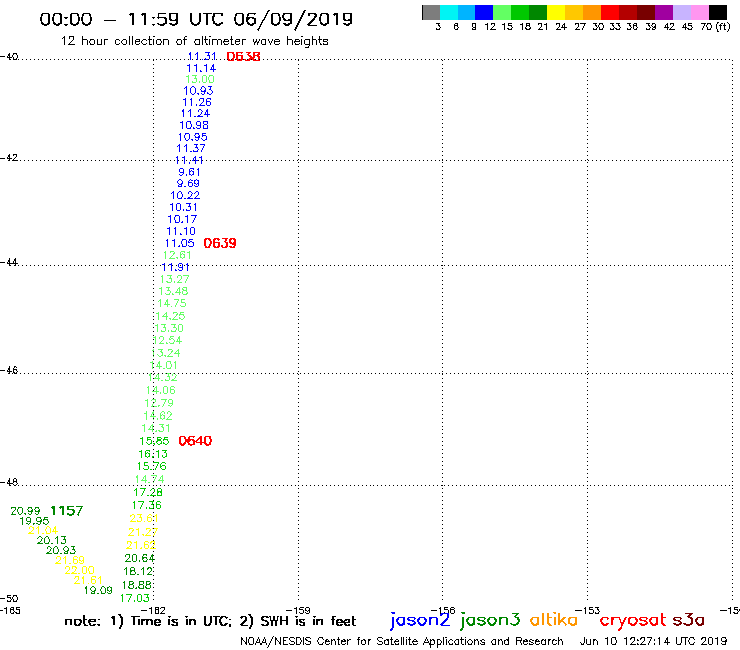Click the 13.48 wave height value
The image size is (740, 650).
pyautogui.click(x=173, y=291)
